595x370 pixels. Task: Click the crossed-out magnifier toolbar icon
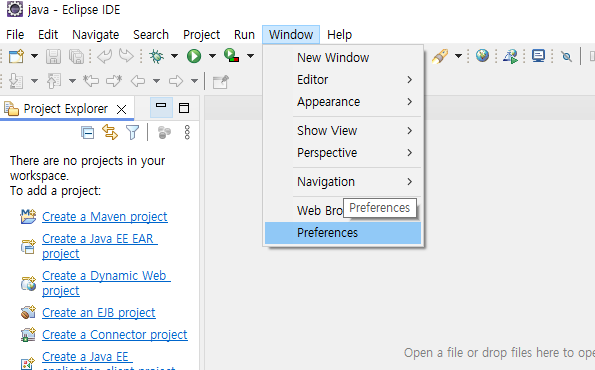(x=567, y=57)
